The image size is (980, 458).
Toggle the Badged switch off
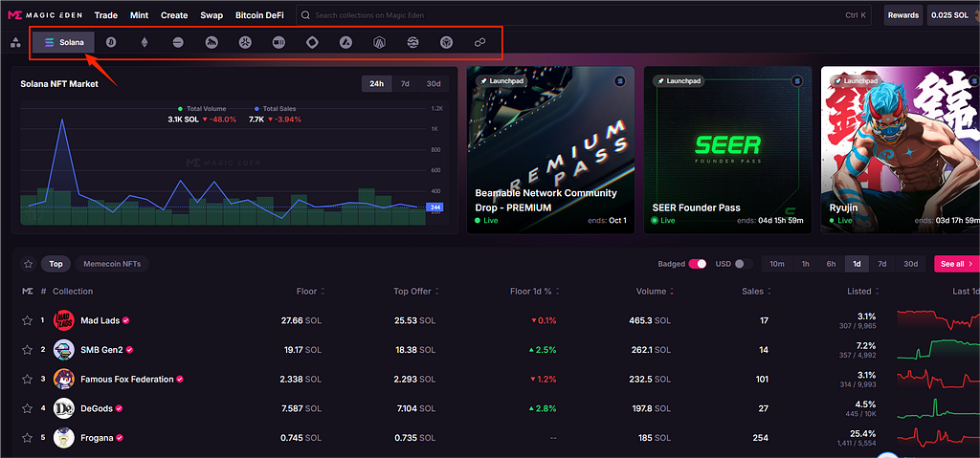tap(698, 264)
